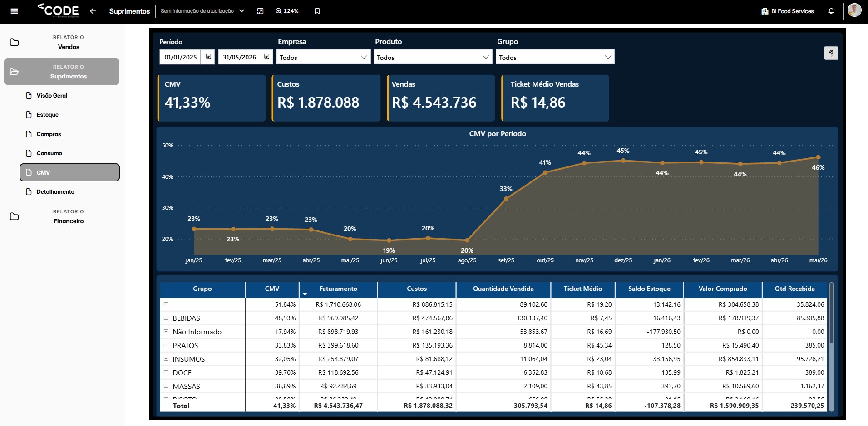Click the expand/fullscreen report icon
Screen dimensions: 868x426
[260, 11]
